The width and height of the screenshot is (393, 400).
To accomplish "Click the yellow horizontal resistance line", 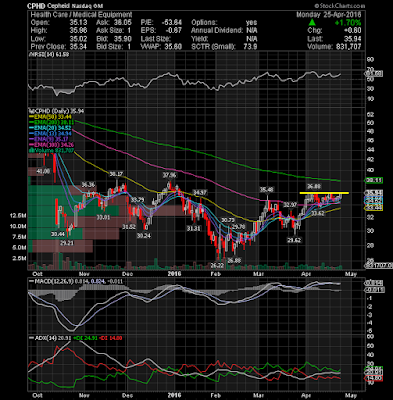I will [324, 193].
